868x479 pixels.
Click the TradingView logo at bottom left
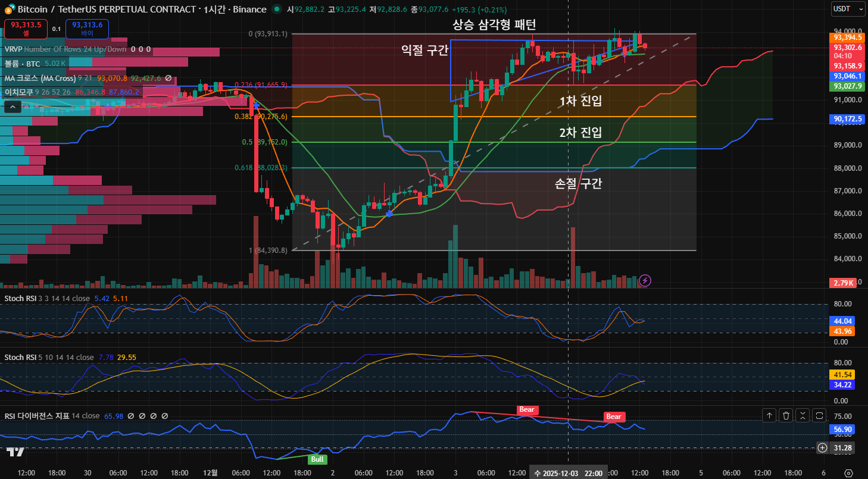point(15,452)
